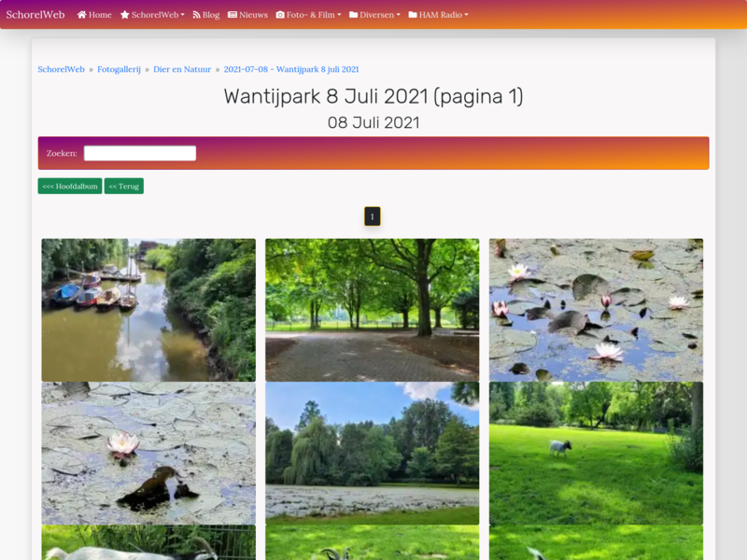Select page 1 in pagination
Screen dimensions: 747x560
[x=373, y=217]
